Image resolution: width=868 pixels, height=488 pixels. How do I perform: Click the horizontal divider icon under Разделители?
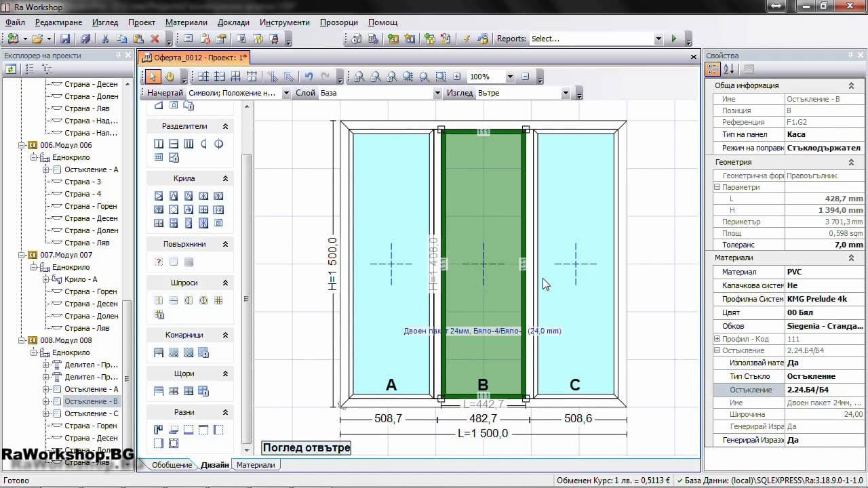coord(174,144)
